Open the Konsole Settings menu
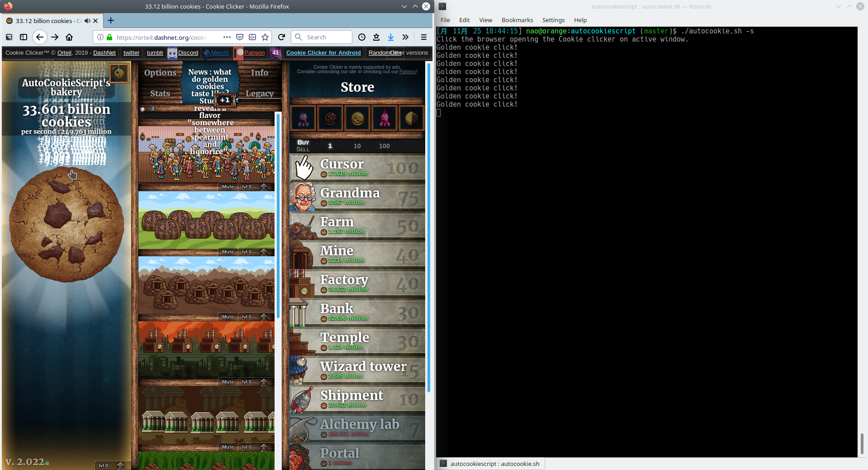The image size is (868, 470). pos(553,20)
